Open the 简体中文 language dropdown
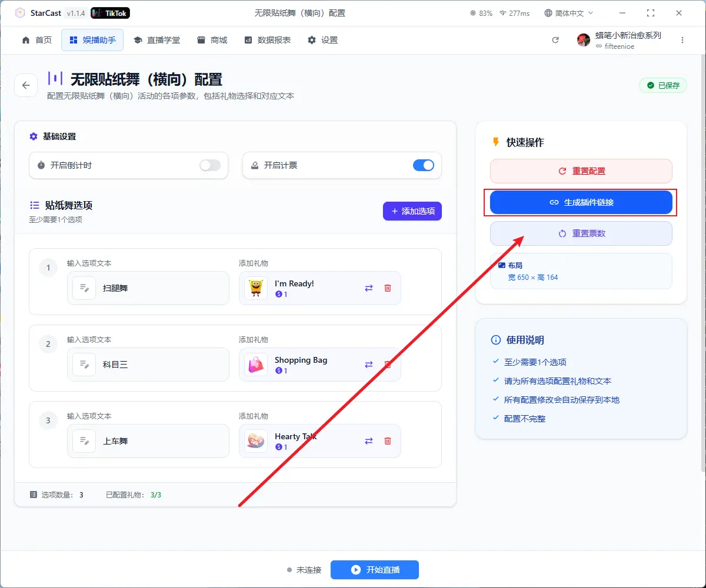 tap(569, 13)
